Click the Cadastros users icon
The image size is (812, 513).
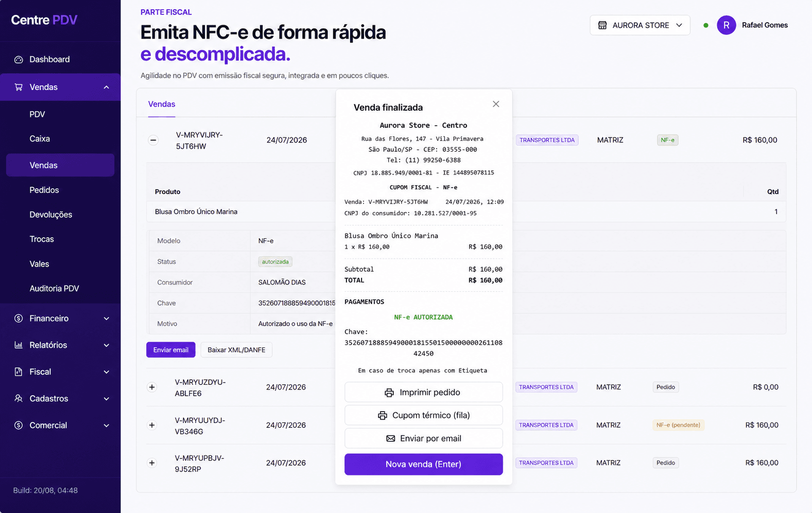point(19,399)
